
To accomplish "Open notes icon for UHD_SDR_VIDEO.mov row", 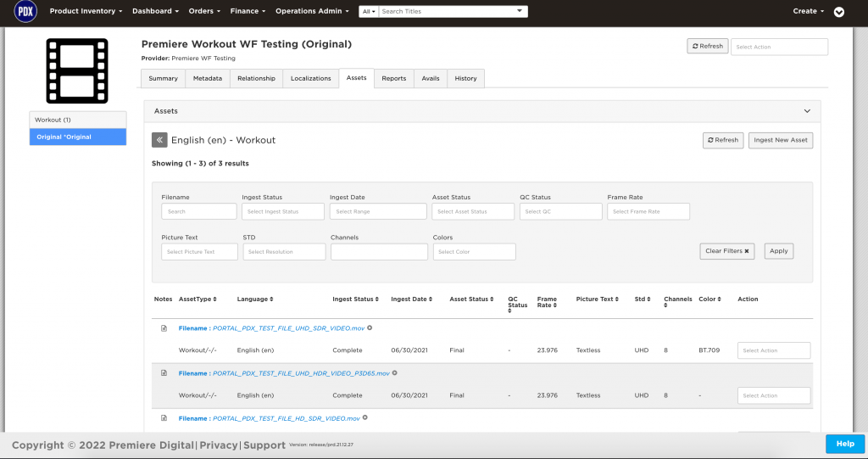I will click(164, 328).
